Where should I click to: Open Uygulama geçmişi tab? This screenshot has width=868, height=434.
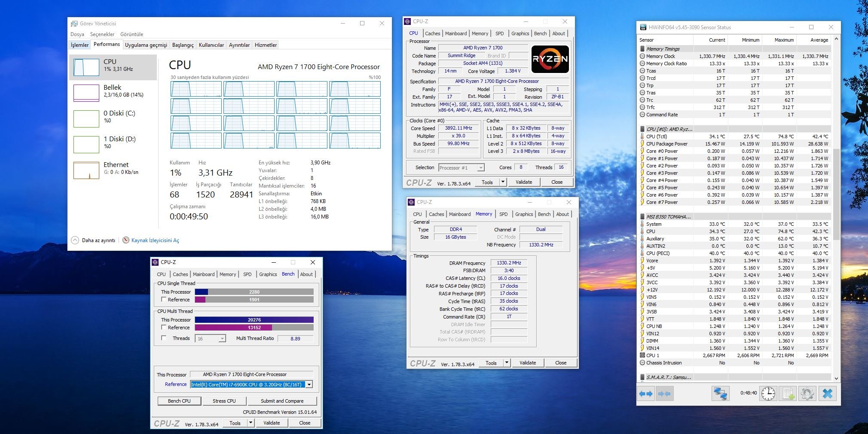pos(146,45)
